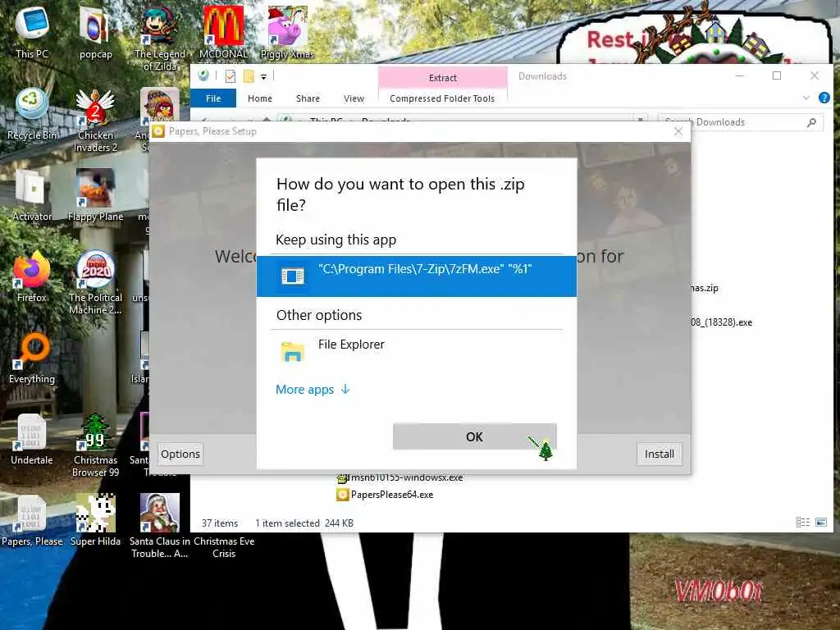The height and width of the screenshot is (630, 840).
Task: Minimize the Downloads Explorer window
Action: coord(740,75)
